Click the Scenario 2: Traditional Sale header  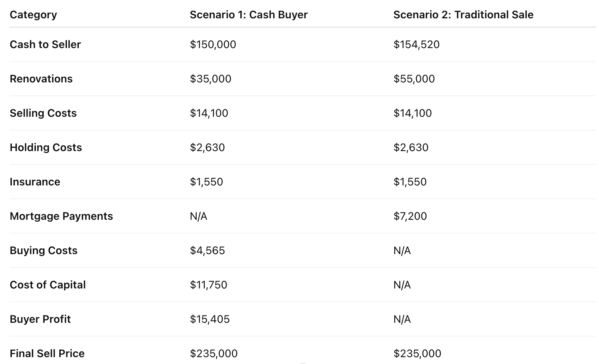(x=463, y=15)
